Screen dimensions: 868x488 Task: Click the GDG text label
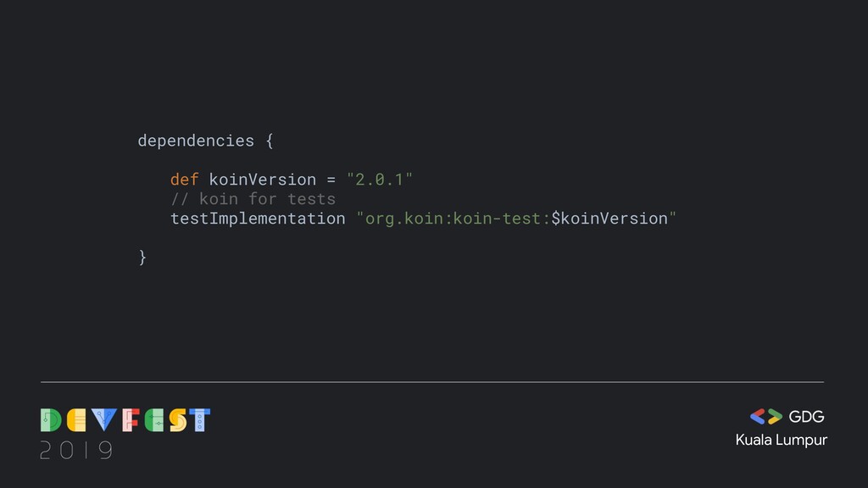(x=807, y=417)
